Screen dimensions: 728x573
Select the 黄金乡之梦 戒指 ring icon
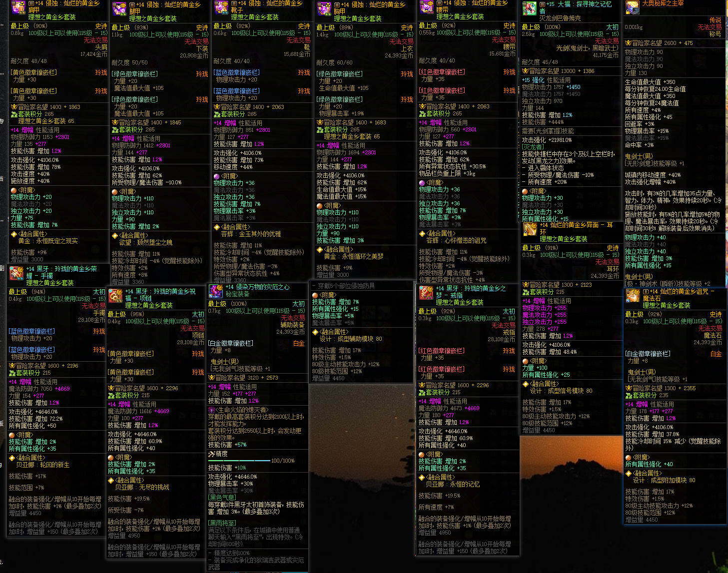[x=426, y=293]
